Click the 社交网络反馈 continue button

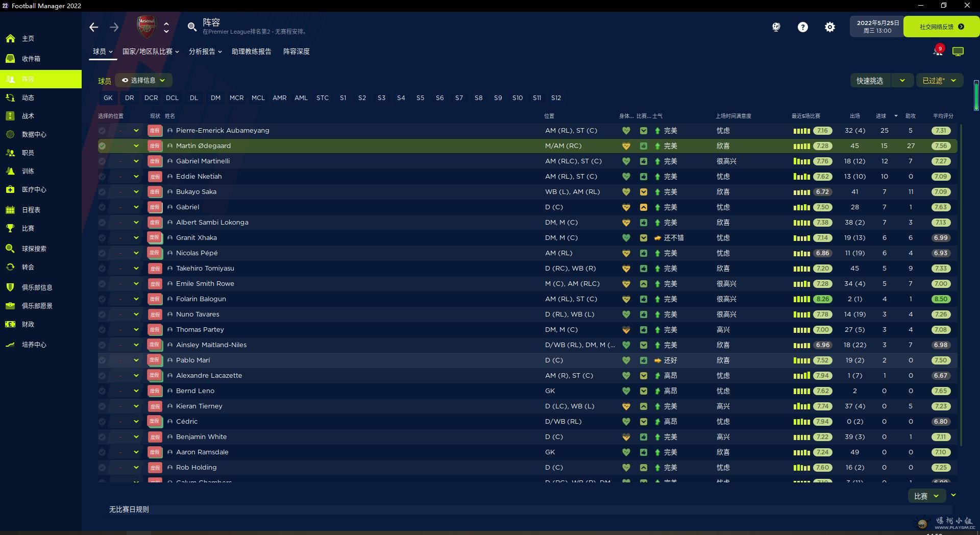(x=941, y=27)
